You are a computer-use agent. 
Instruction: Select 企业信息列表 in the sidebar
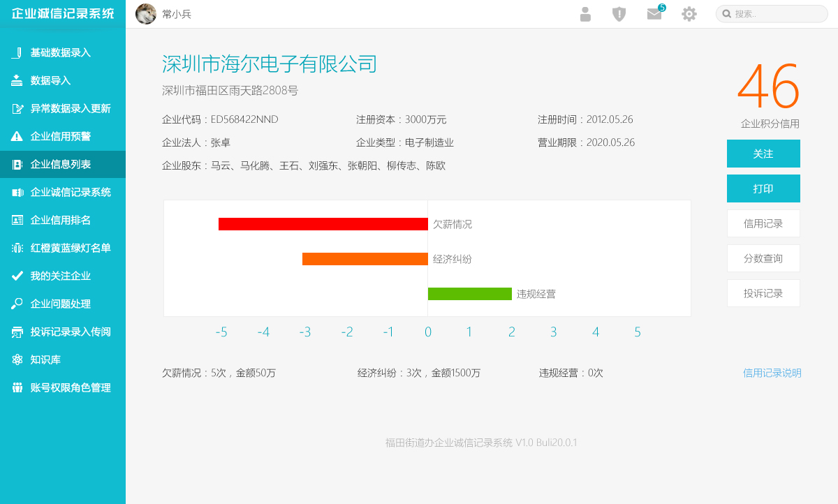[63, 164]
